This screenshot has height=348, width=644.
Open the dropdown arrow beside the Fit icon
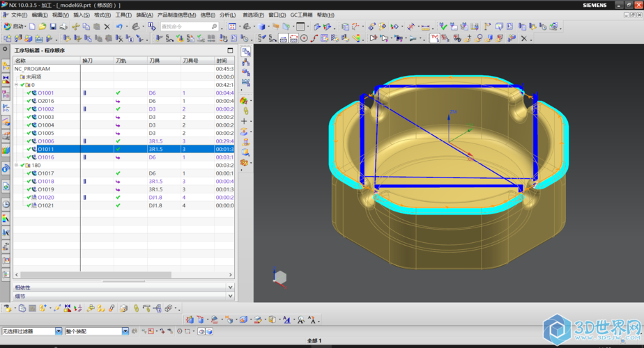pos(240,26)
